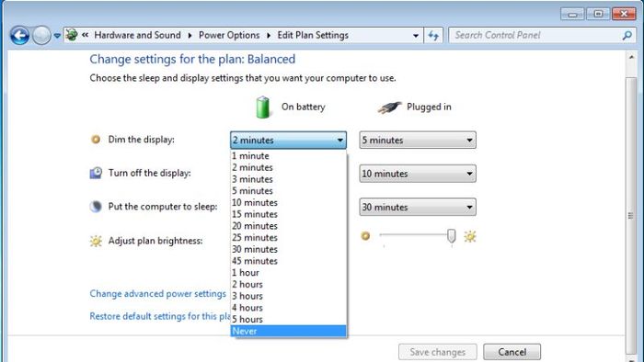The width and height of the screenshot is (644, 362).
Task: Click the plugged in brightness slider thumb
Action: pos(452,236)
